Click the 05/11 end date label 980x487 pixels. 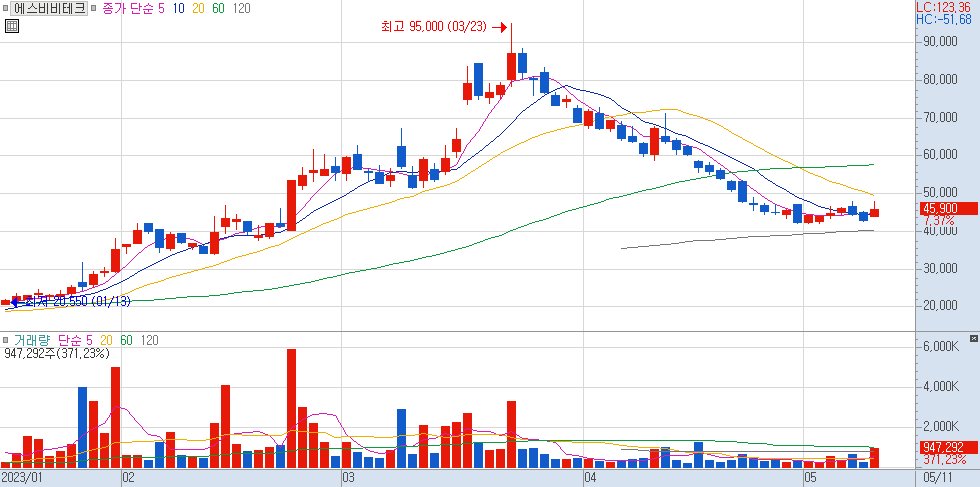pos(939,479)
